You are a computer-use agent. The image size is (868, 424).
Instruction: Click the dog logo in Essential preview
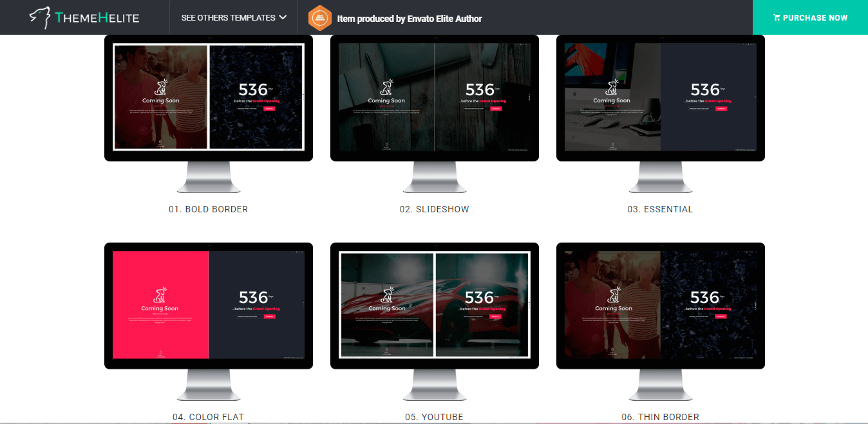tap(612, 88)
